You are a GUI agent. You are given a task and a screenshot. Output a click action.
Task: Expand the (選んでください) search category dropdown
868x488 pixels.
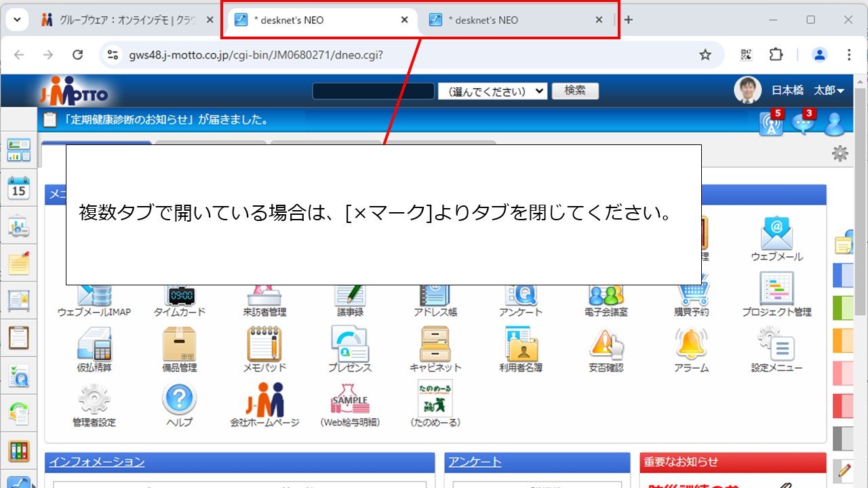pyautogui.click(x=492, y=90)
